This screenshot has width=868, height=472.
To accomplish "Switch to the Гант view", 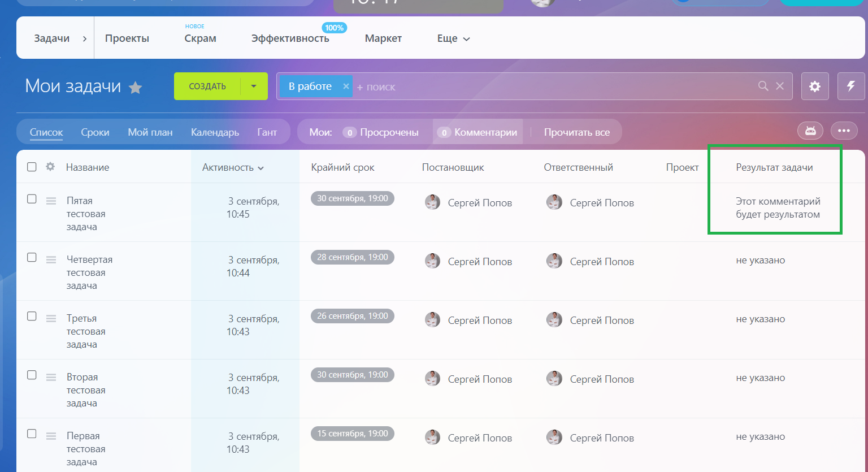I will (x=267, y=132).
